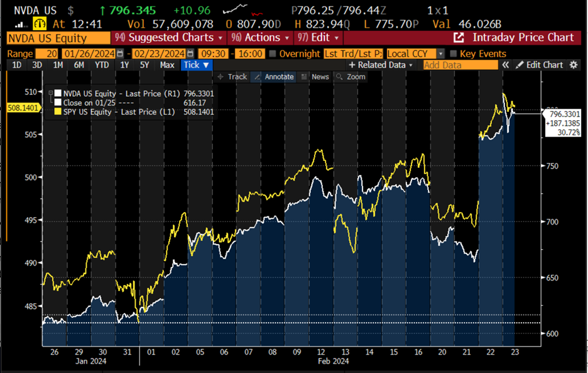Image resolution: width=588 pixels, height=373 pixels.
Task: Click the yellow gauge icon next to At 12:41
Action: (40, 24)
